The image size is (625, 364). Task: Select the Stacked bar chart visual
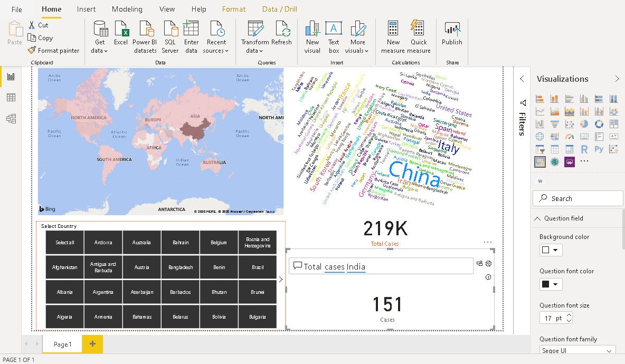click(539, 99)
